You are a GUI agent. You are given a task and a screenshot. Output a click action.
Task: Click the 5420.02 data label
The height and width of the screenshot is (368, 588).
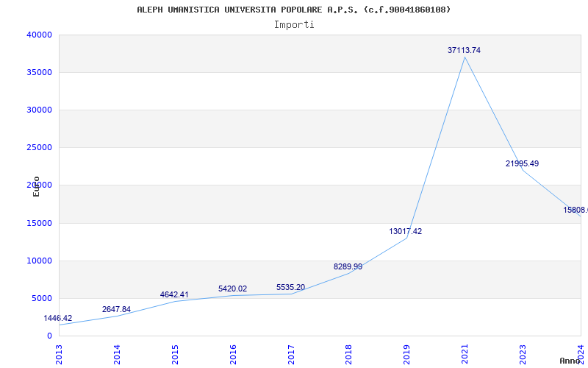[232, 289]
